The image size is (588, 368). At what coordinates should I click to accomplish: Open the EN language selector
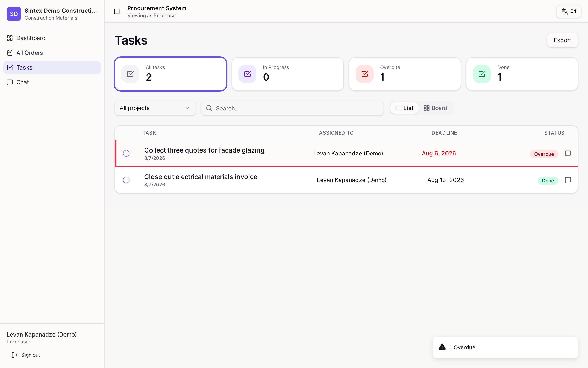coord(569,11)
